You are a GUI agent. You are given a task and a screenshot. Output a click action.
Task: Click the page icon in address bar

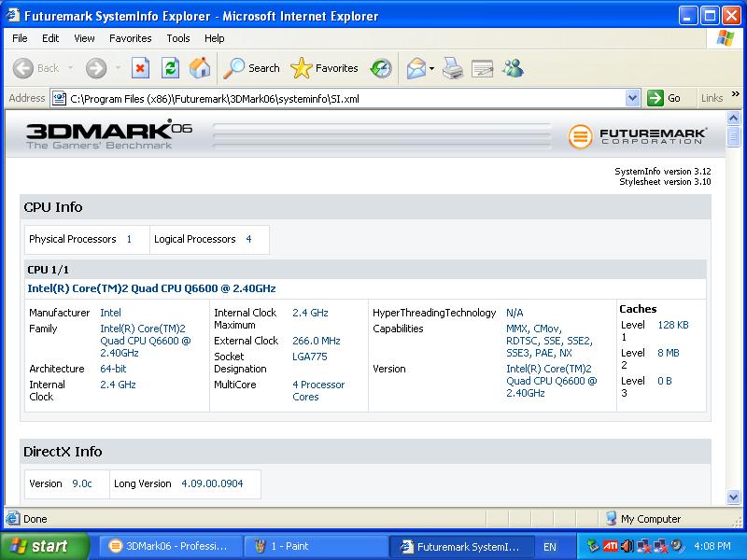coord(59,99)
